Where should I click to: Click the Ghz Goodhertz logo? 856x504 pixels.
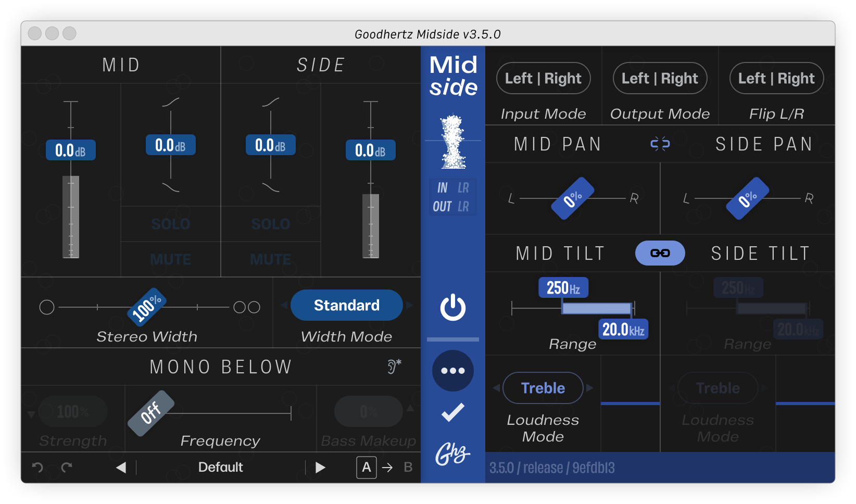click(x=453, y=454)
